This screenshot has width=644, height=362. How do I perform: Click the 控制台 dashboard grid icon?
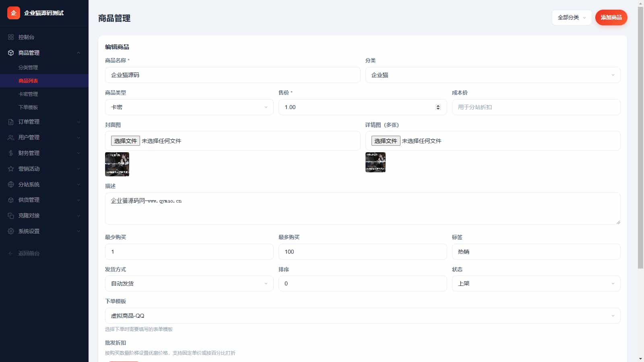(11, 37)
